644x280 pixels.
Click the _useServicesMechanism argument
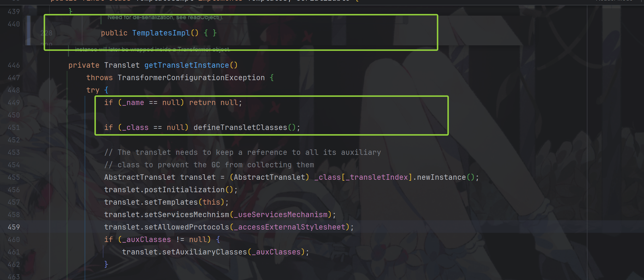[281, 215]
